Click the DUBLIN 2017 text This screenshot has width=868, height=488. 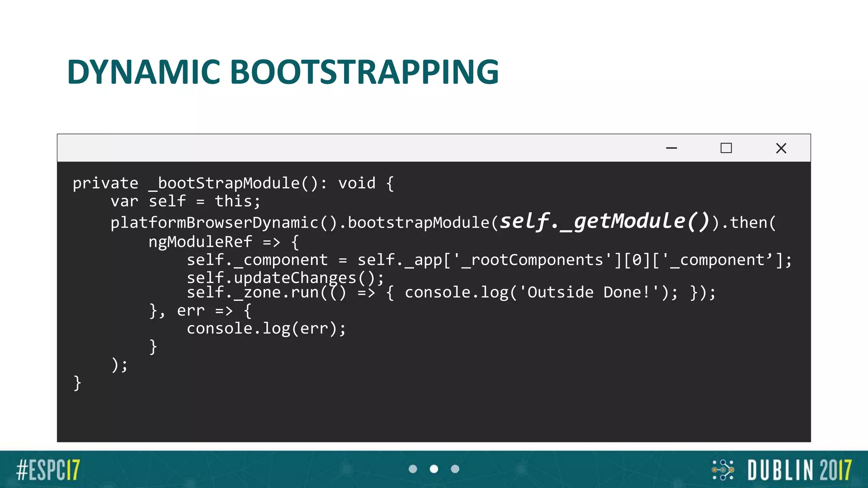coord(800,470)
